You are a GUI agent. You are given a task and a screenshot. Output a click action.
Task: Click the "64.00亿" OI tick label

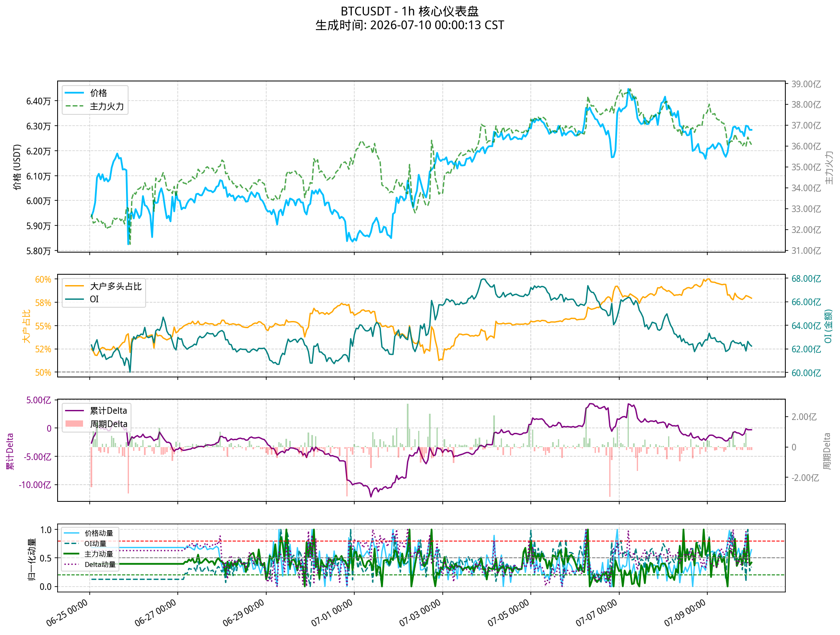(806, 326)
